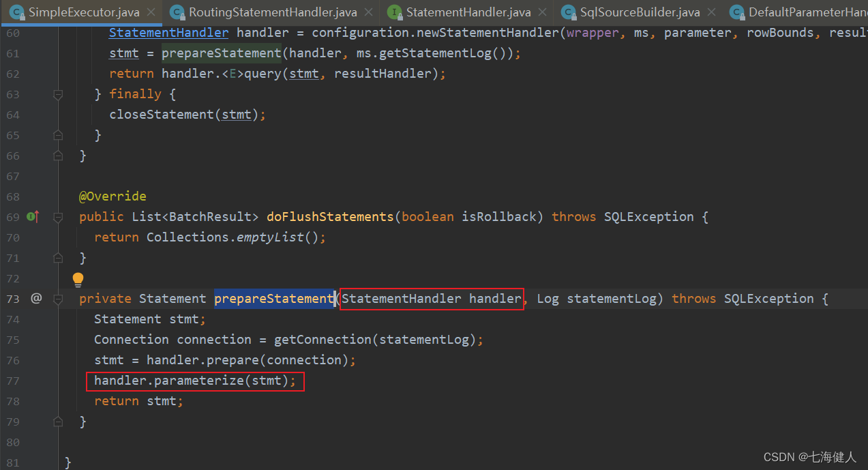The image size is (868, 470).
Task: Click the underlined stmt reference on line 64
Action: (235, 114)
